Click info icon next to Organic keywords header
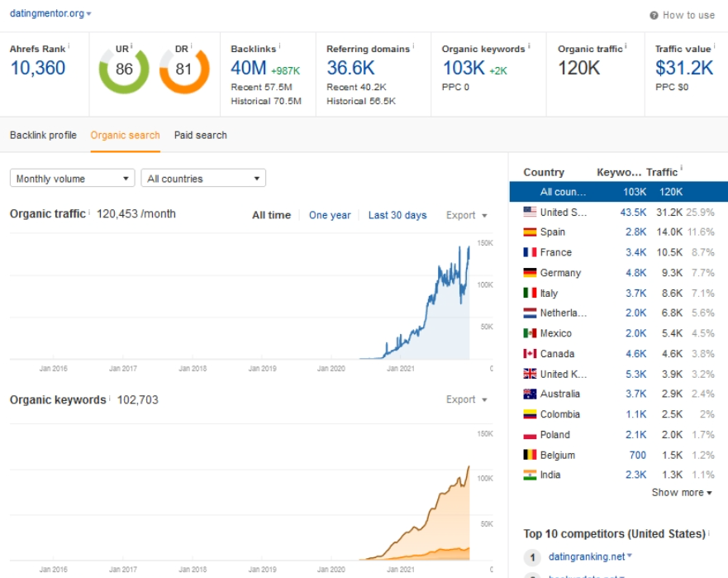 (529, 46)
